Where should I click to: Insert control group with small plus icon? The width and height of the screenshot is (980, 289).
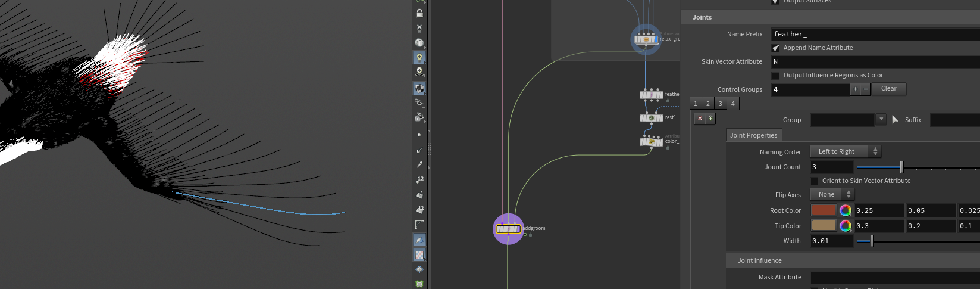tap(710, 119)
